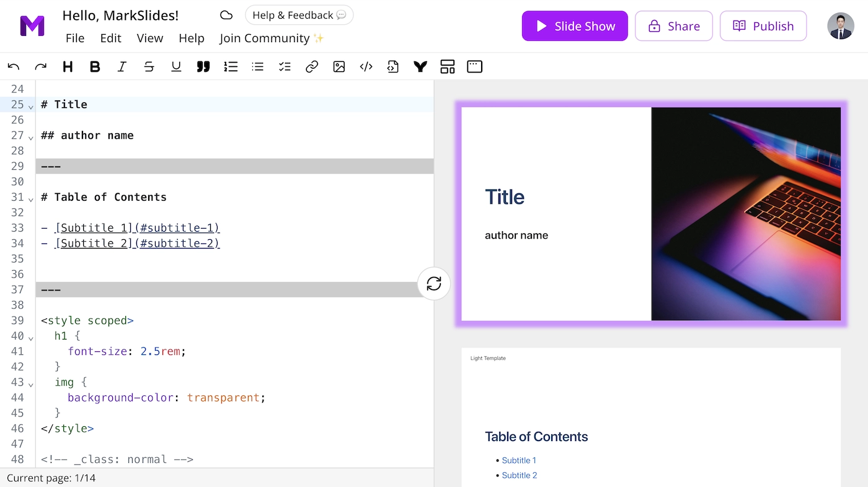Apply italic formatting
The image size is (868, 487).
(122, 66)
